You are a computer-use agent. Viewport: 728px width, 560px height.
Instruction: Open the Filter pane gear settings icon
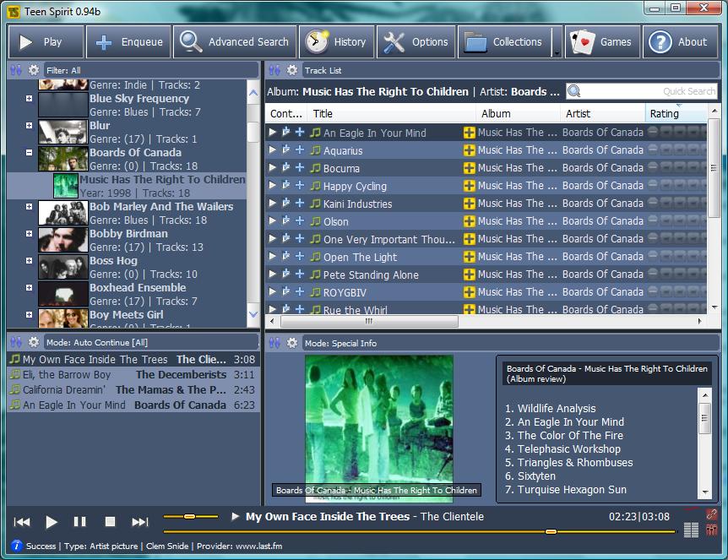(34, 70)
